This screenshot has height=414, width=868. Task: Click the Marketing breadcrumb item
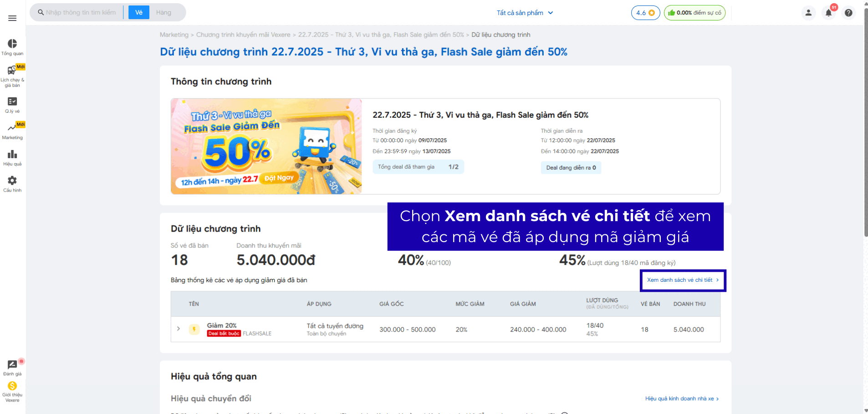pyautogui.click(x=174, y=35)
